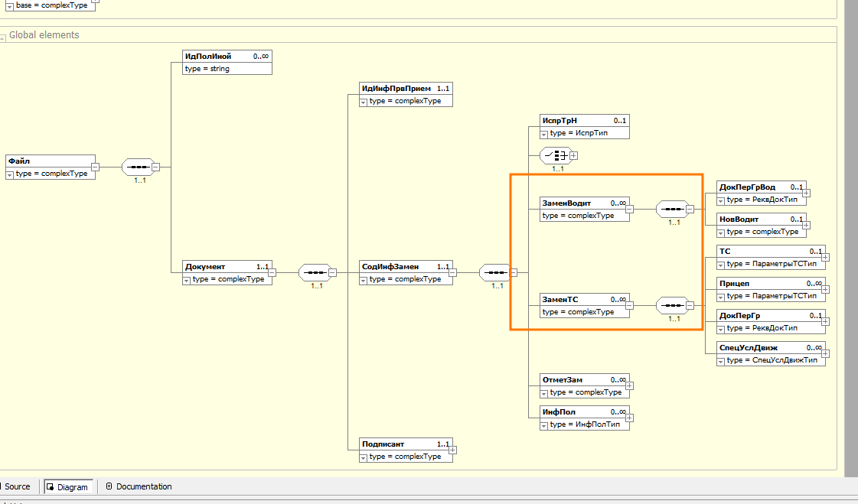This screenshot has width=858, height=504.
Task: Collapse the Файл element node
Action: [95, 167]
